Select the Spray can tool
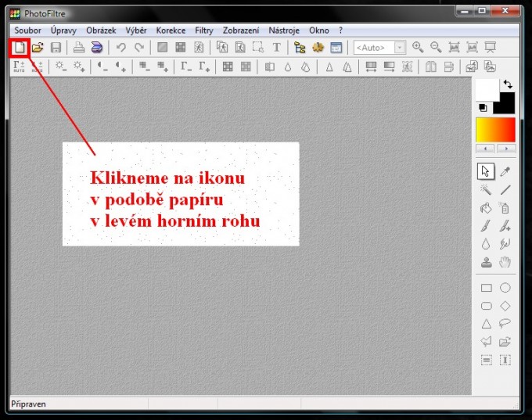 [x=505, y=207]
